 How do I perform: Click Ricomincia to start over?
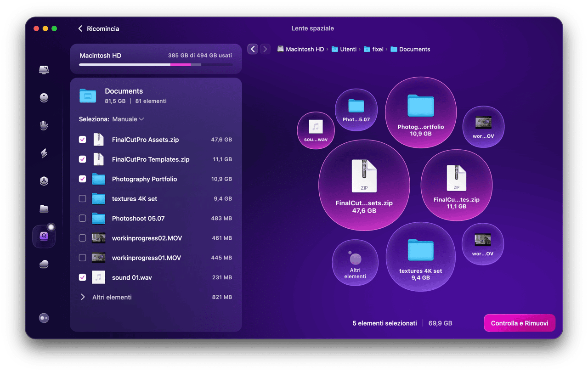coord(98,28)
